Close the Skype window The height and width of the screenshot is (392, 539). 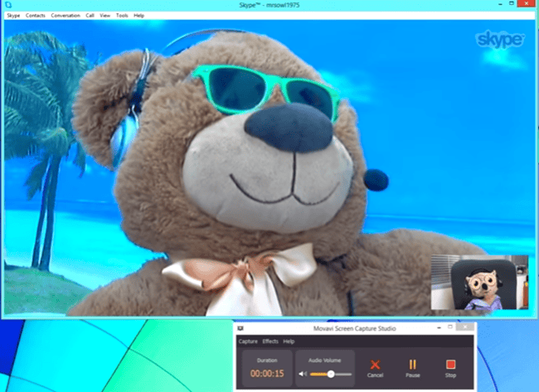tap(527, 4)
